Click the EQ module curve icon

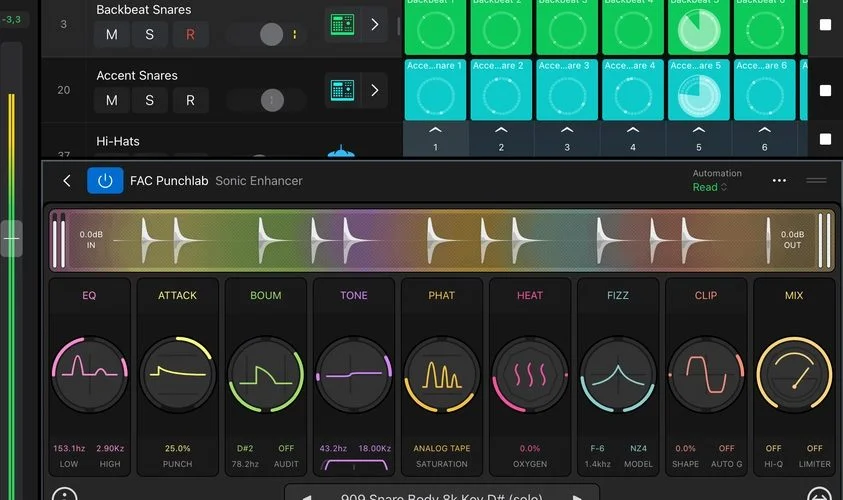coord(89,375)
